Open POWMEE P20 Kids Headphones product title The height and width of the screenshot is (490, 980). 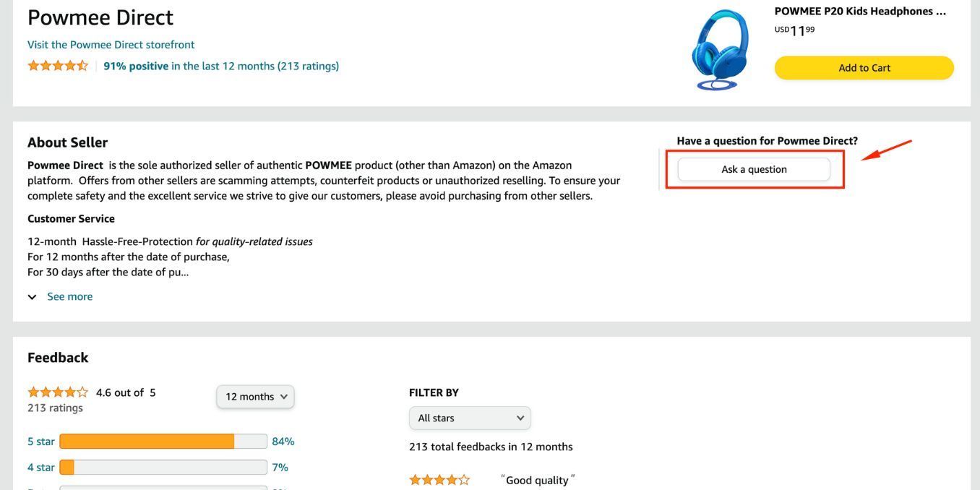coord(860,11)
